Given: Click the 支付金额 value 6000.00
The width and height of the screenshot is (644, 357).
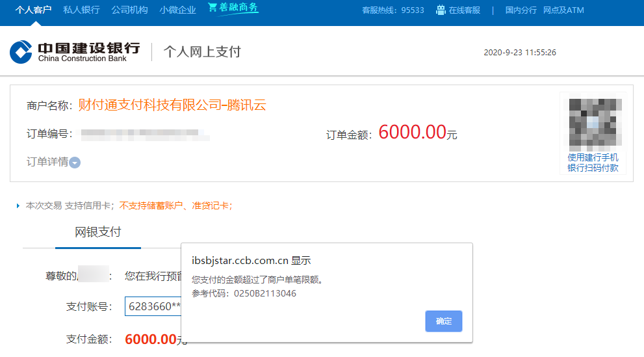Looking at the screenshot, I should coord(151,339).
